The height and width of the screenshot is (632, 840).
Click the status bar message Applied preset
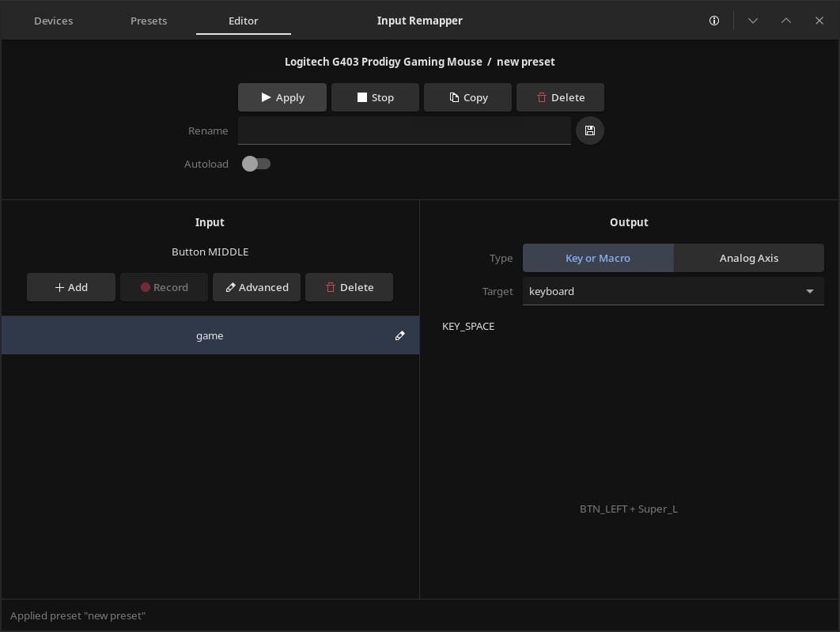tap(78, 616)
